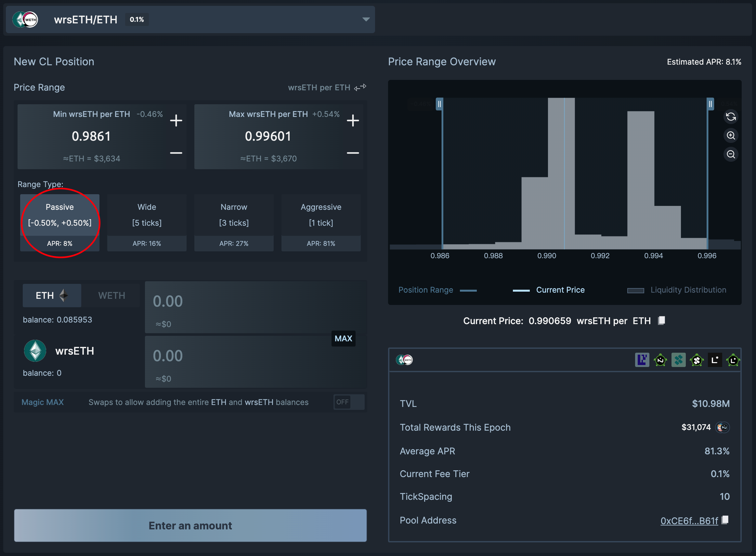The width and height of the screenshot is (756, 556).
Task: Click the 0.1% fee badge
Action: (x=137, y=19)
